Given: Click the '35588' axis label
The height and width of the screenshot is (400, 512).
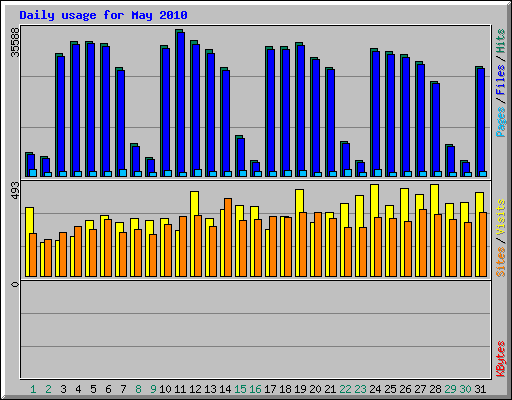Looking at the screenshot, I should click(x=15, y=42).
